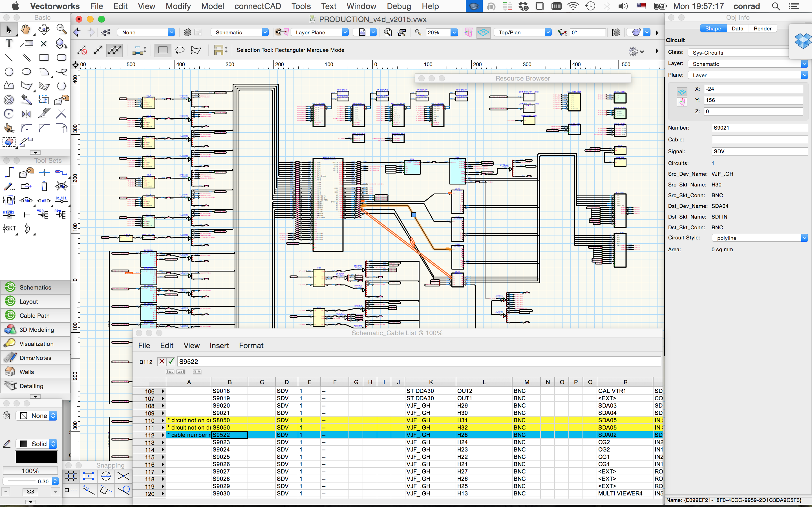The height and width of the screenshot is (507, 812).
Task: Toggle Snap to Object in Snapping palette
Action: click(x=89, y=476)
